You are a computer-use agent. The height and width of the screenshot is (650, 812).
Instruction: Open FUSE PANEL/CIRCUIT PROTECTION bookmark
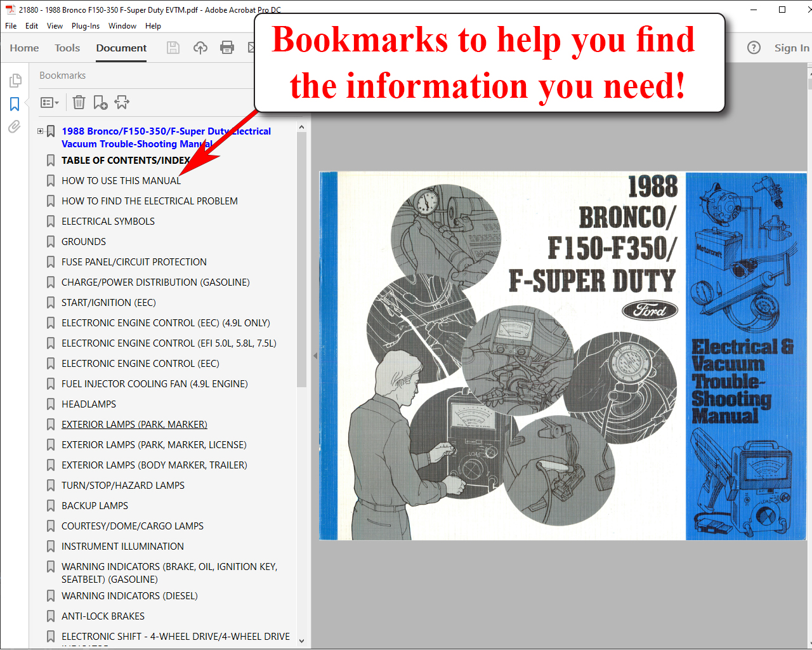click(134, 262)
